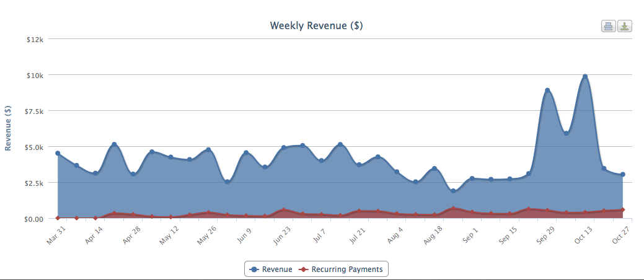Click the Oct 13 revenue peak point
The height and width of the screenshot is (280, 644).
(x=584, y=77)
